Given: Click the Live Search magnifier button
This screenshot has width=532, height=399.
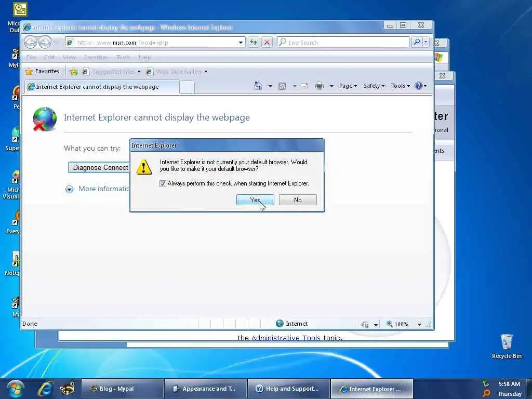Looking at the screenshot, I should click(x=417, y=42).
